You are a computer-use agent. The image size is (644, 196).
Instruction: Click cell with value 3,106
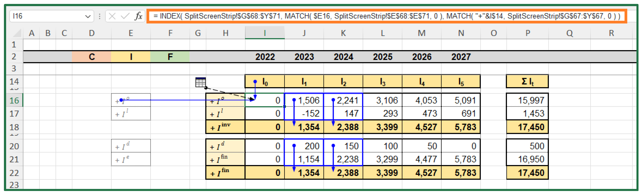(x=382, y=100)
